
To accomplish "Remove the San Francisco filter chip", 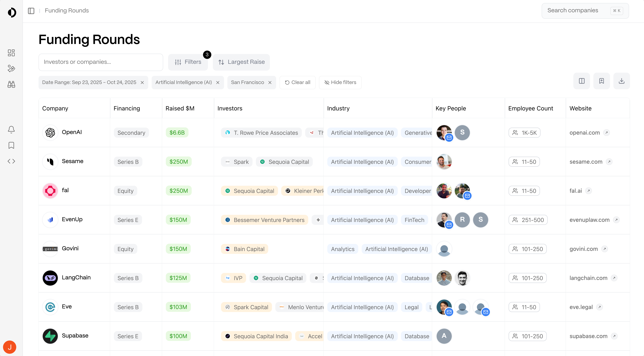I will 270,82.
